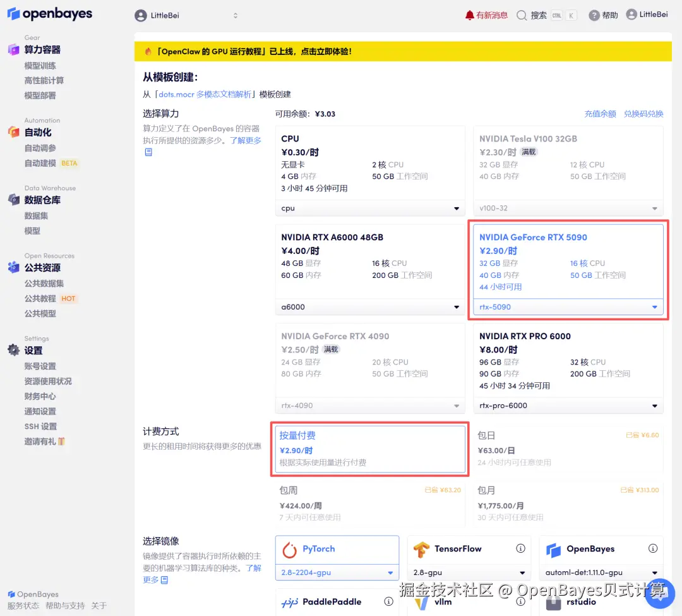Click the 算力容器 sidebar icon

(13, 49)
